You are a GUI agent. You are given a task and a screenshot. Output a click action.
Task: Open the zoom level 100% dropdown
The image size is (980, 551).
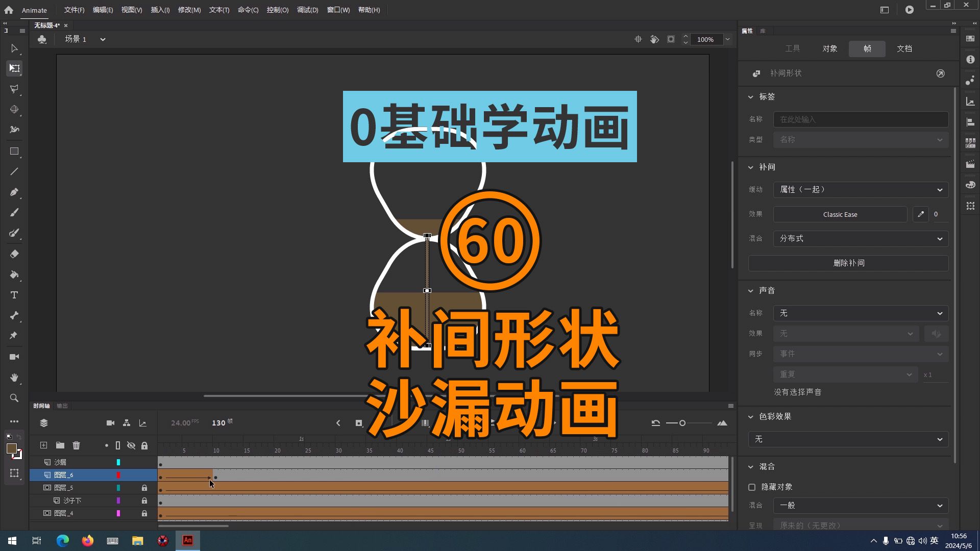(x=727, y=39)
